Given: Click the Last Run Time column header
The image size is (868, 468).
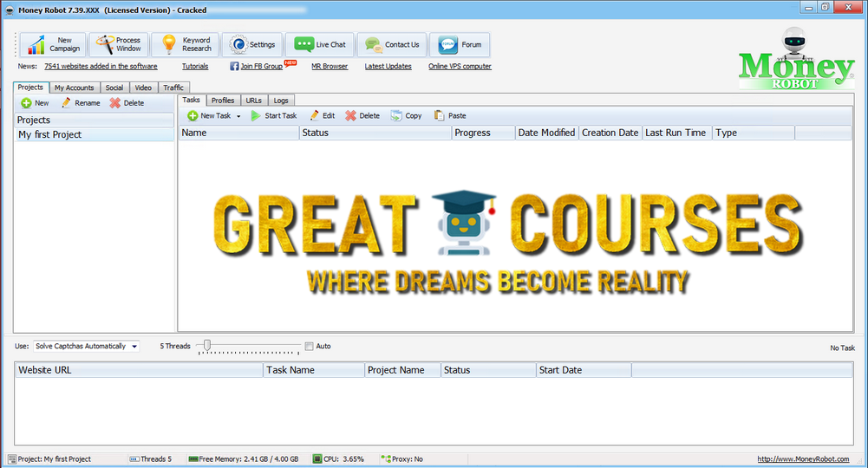Looking at the screenshot, I should pos(676,133).
